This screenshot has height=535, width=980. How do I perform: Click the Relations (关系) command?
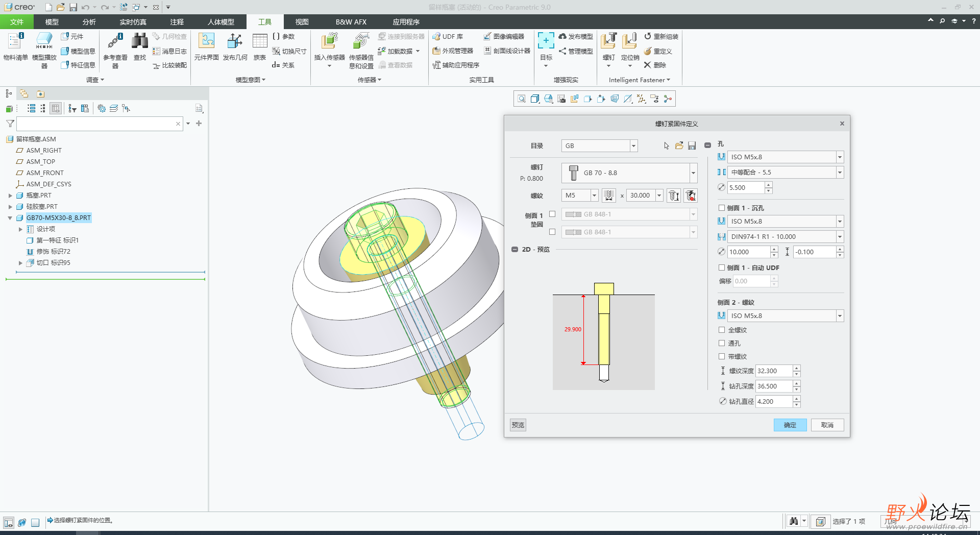283,65
